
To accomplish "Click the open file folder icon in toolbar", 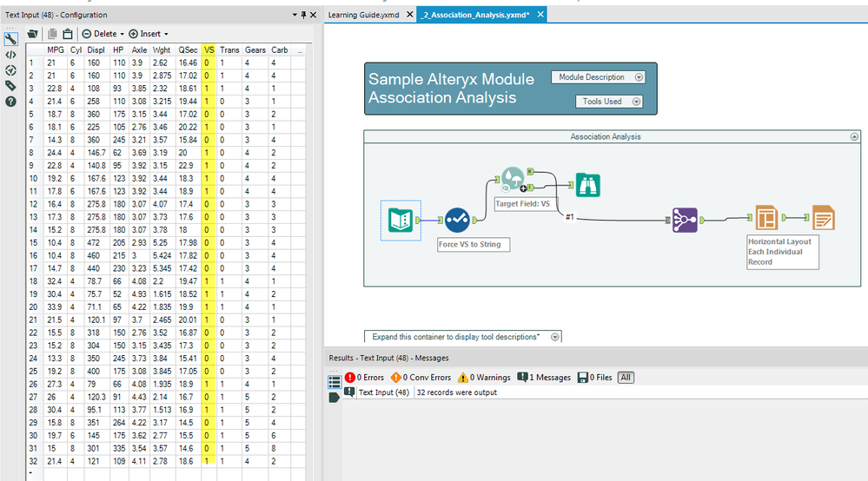I will 33,34.
